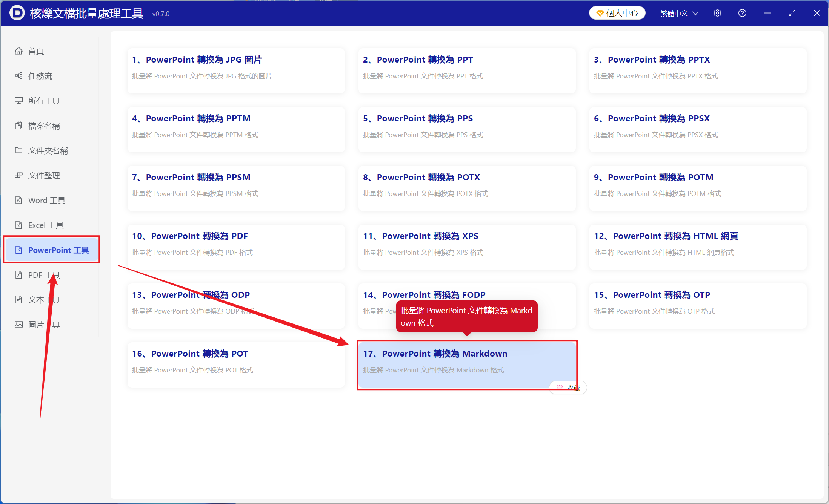Open PowerPoint 轉換為 POTX tool card
The image size is (829, 504).
(x=467, y=188)
